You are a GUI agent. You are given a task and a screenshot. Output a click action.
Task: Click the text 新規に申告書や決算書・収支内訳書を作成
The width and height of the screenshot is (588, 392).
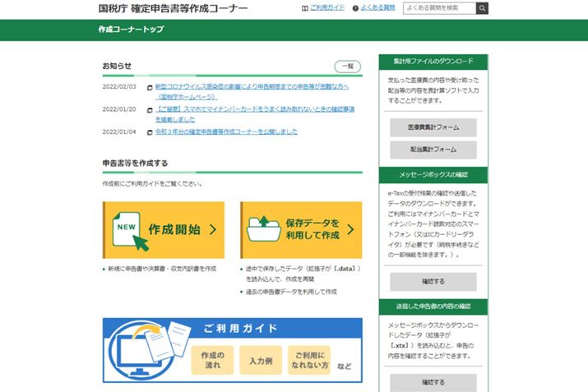point(162,269)
